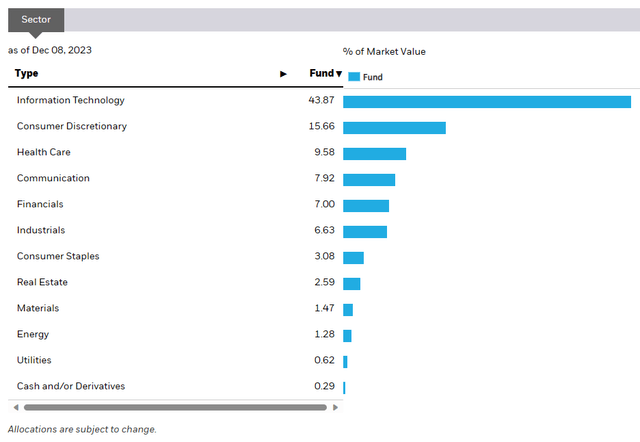
Task: Click the Consumer Discretionary chart bar
Action: 394,128
